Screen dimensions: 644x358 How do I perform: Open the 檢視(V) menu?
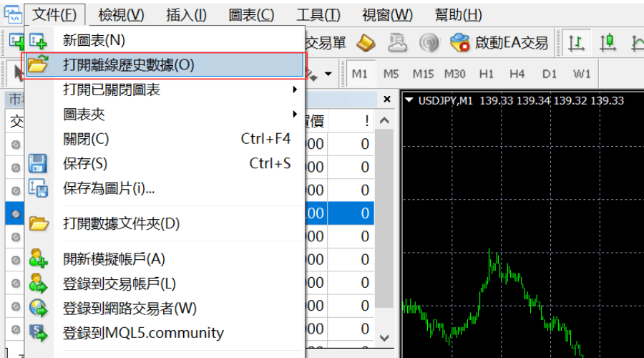tap(121, 15)
